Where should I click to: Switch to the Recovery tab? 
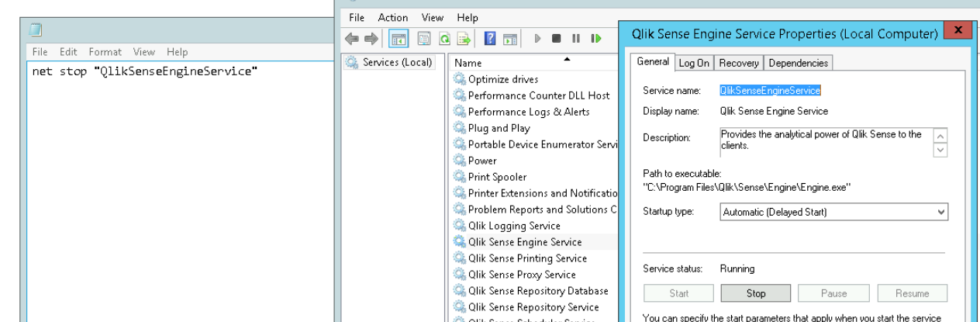(738, 63)
